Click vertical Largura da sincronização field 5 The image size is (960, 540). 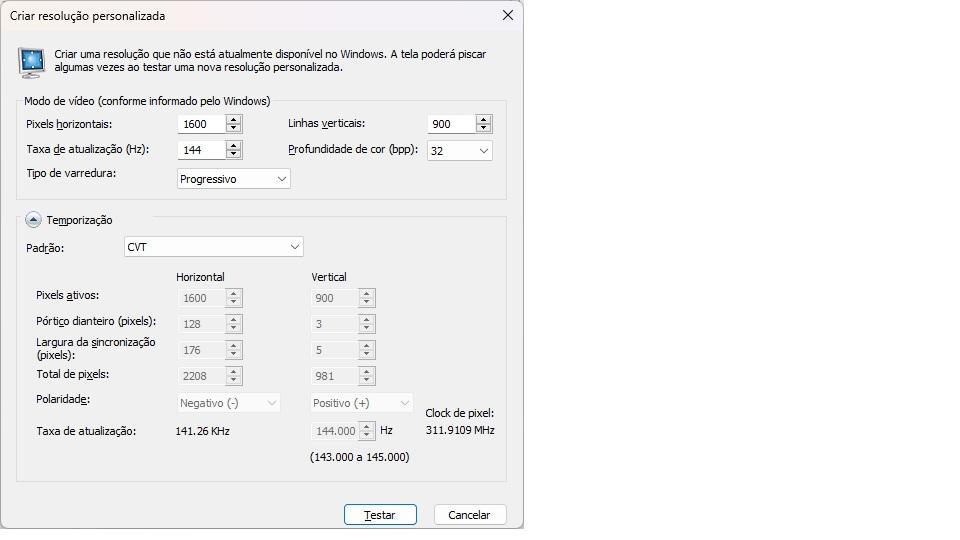[334, 350]
